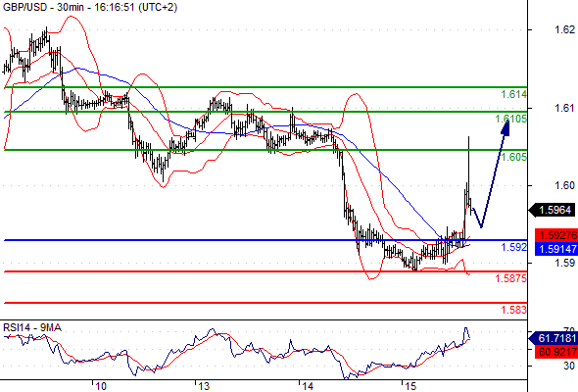The height and width of the screenshot is (392, 578).
Task: Click the RSI14 - 9MA indicator label
Action: [x=32, y=327]
